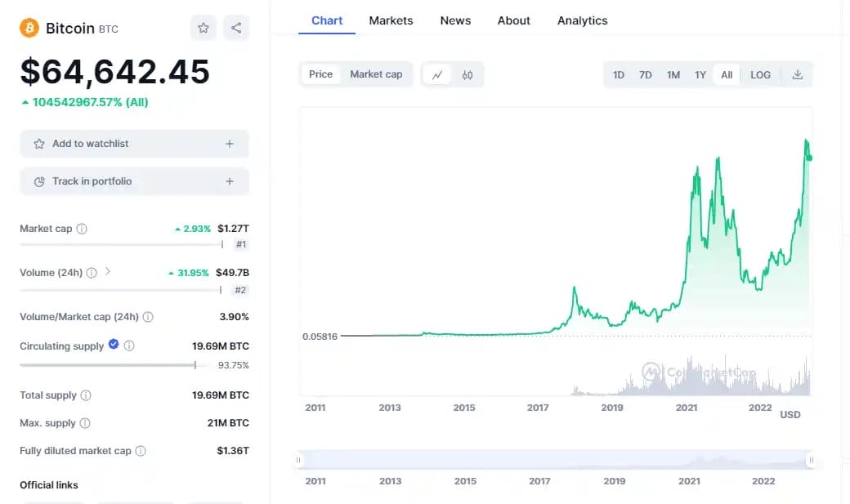Star Bitcoin using the watchlist star icon
The width and height of the screenshot is (850, 504).
(x=203, y=27)
